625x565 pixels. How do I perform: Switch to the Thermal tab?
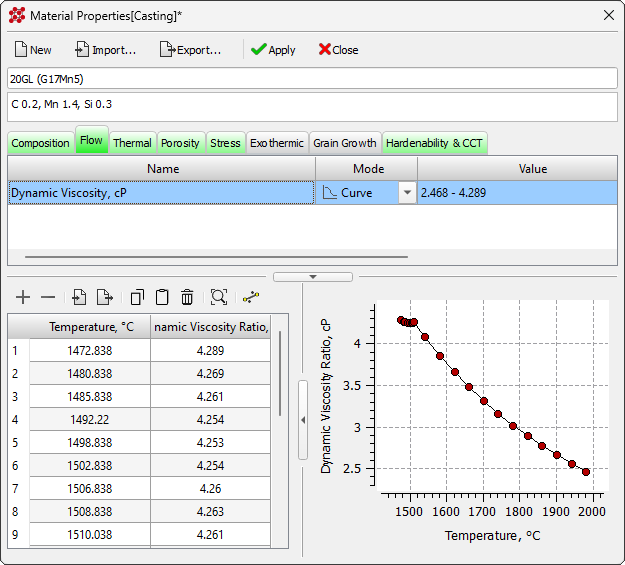tap(132, 143)
